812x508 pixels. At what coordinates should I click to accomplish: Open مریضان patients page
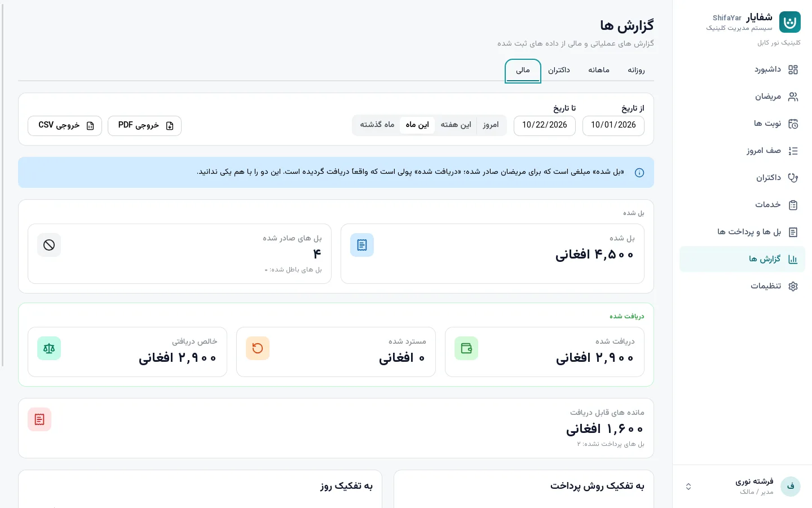(x=742, y=97)
